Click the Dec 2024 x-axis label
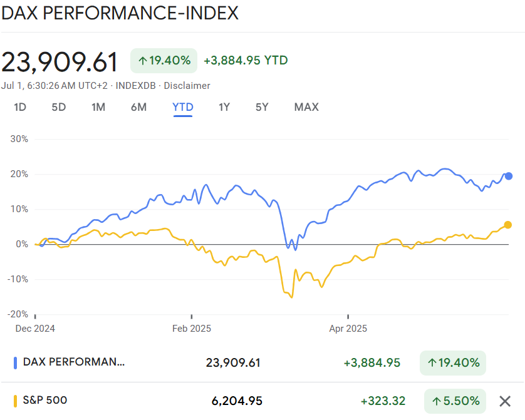 tap(35, 329)
